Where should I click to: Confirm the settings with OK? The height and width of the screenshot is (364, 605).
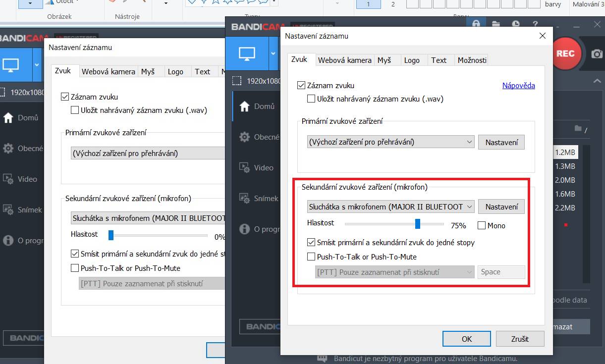coord(467,339)
